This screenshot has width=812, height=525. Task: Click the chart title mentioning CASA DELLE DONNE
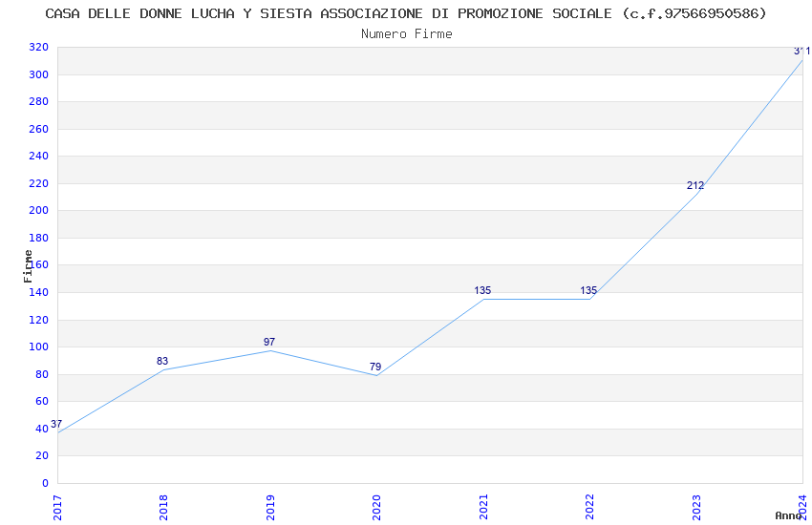405,13
